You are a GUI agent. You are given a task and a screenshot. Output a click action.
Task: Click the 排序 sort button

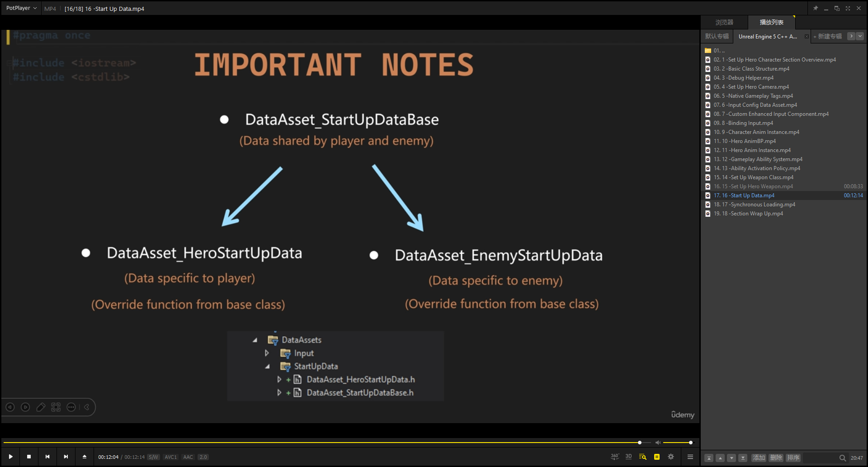[793, 458]
